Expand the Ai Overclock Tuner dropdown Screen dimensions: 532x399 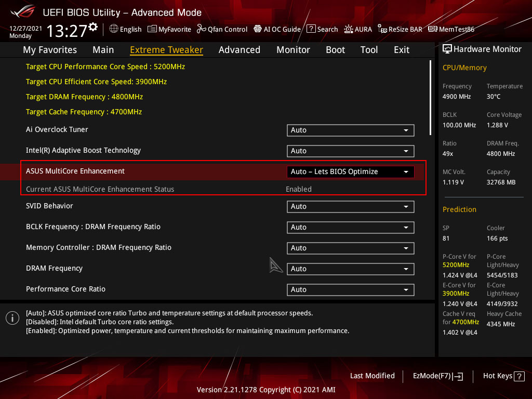(x=351, y=130)
